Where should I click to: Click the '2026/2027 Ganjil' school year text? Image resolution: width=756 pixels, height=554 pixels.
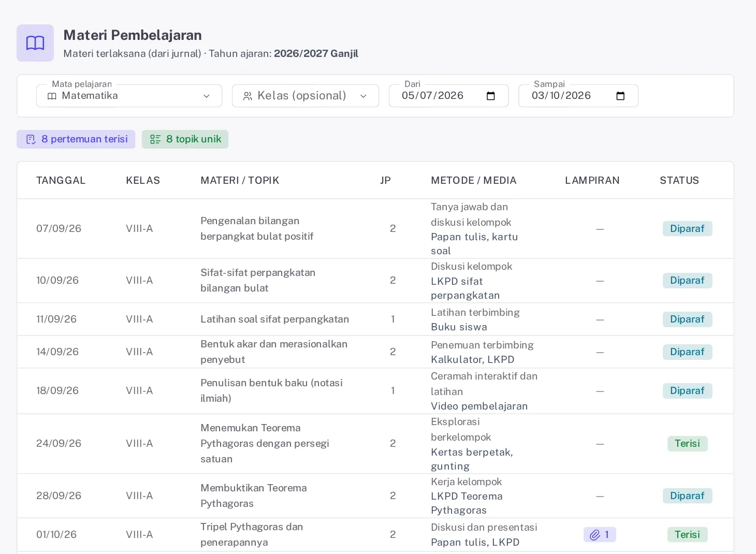tap(316, 54)
